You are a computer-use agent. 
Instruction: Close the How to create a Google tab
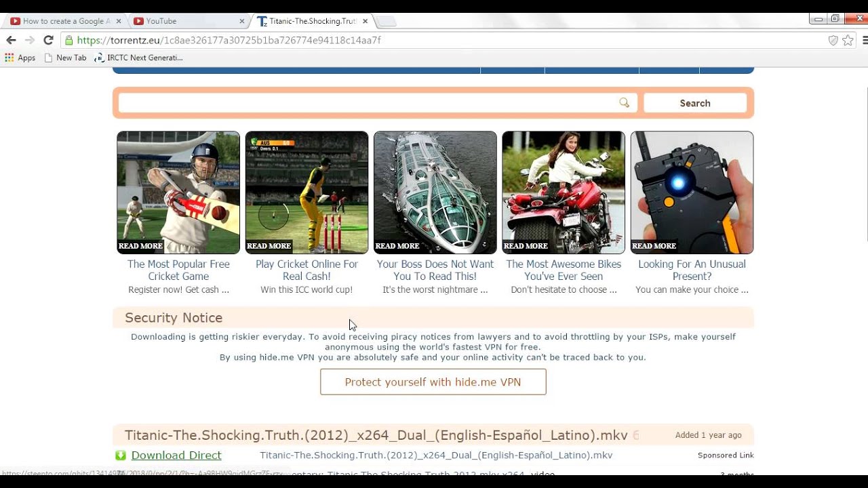[119, 21]
